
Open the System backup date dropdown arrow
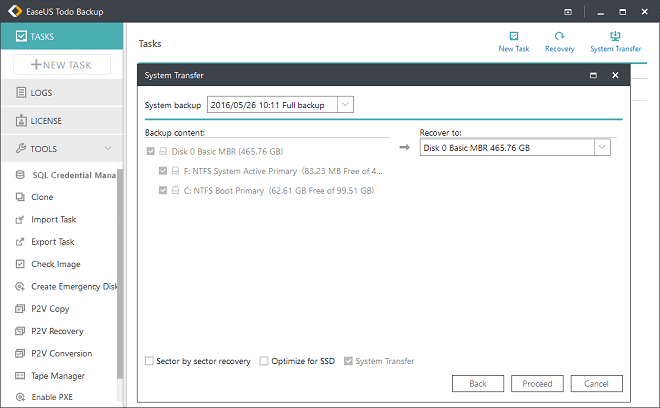pos(345,104)
